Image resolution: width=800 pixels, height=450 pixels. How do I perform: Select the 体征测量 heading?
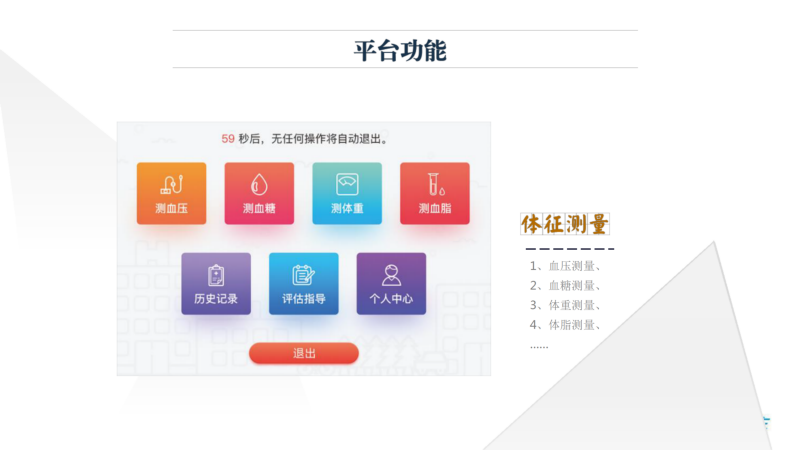(565, 224)
